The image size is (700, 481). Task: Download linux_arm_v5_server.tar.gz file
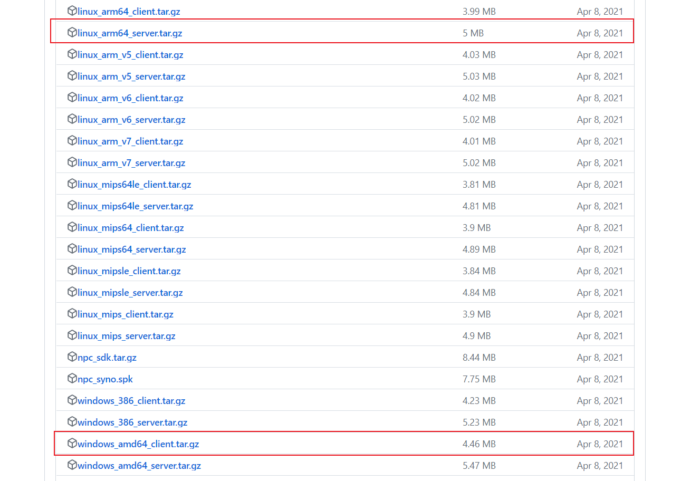click(x=131, y=76)
